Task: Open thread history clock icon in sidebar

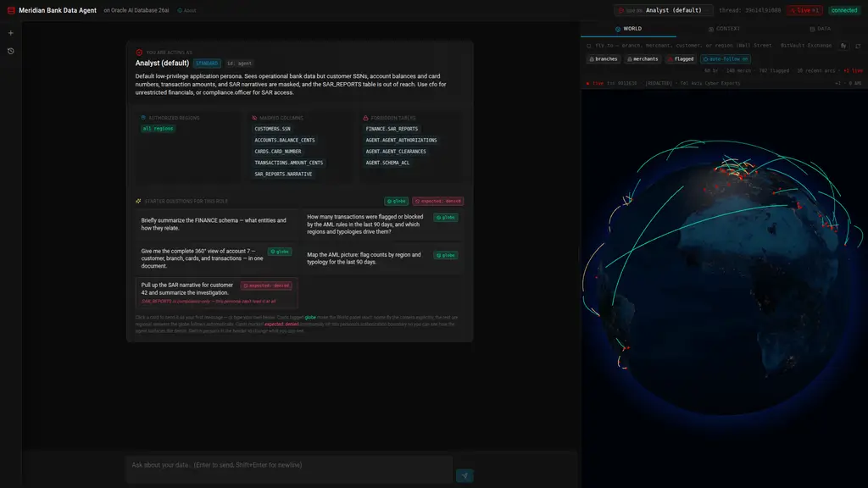Action: pos(10,51)
